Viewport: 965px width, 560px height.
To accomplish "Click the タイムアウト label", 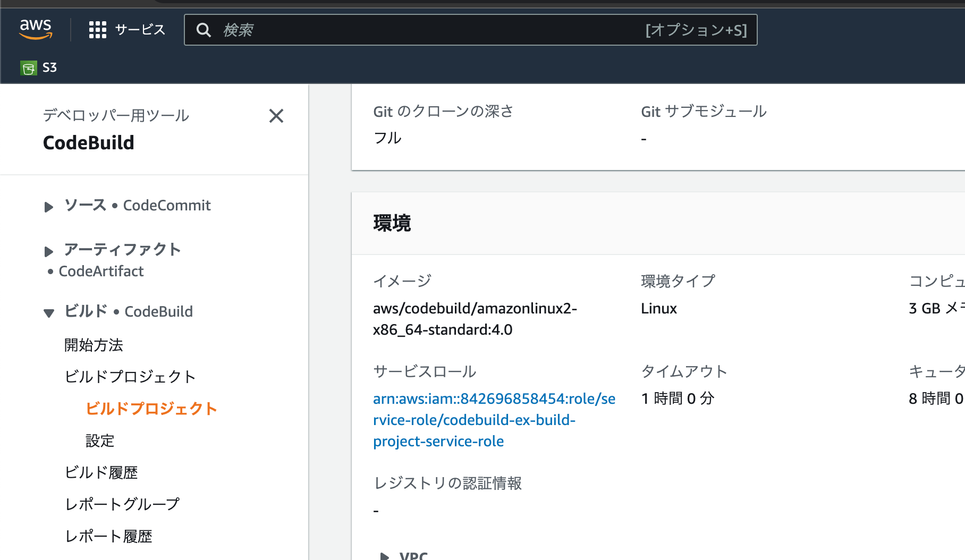I will pos(684,371).
